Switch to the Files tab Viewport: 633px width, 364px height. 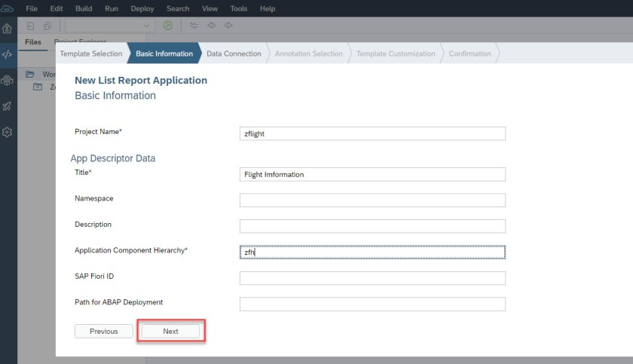pyautogui.click(x=32, y=42)
